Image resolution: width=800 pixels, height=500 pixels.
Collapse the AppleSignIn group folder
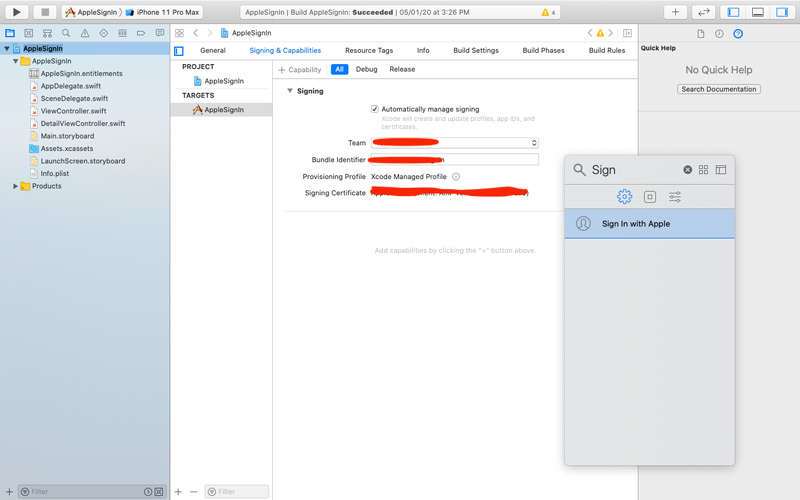click(x=15, y=61)
